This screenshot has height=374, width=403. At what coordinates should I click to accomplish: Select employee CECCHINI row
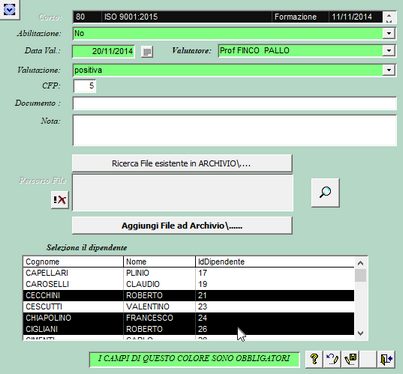tap(188, 296)
